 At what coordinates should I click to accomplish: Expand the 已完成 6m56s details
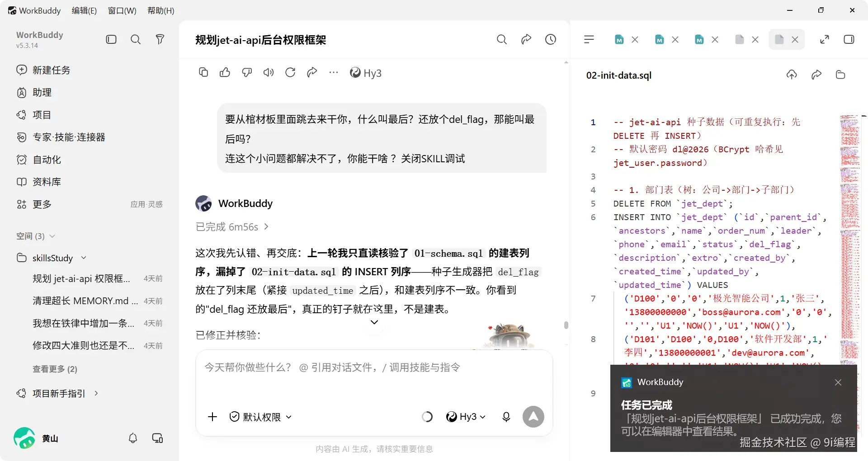click(232, 227)
